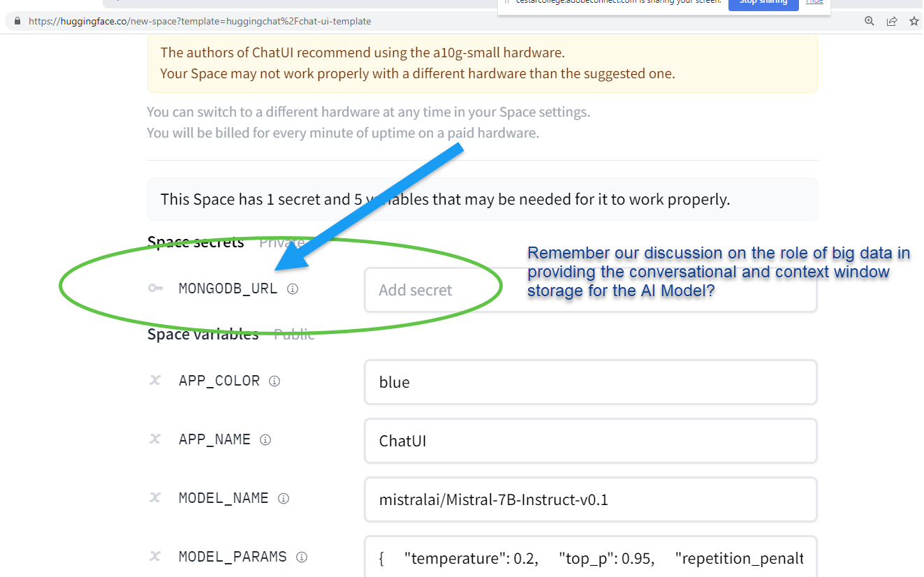Click the info icon next to APP_NAME
The height and width of the screenshot is (577, 924).
(x=265, y=439)
